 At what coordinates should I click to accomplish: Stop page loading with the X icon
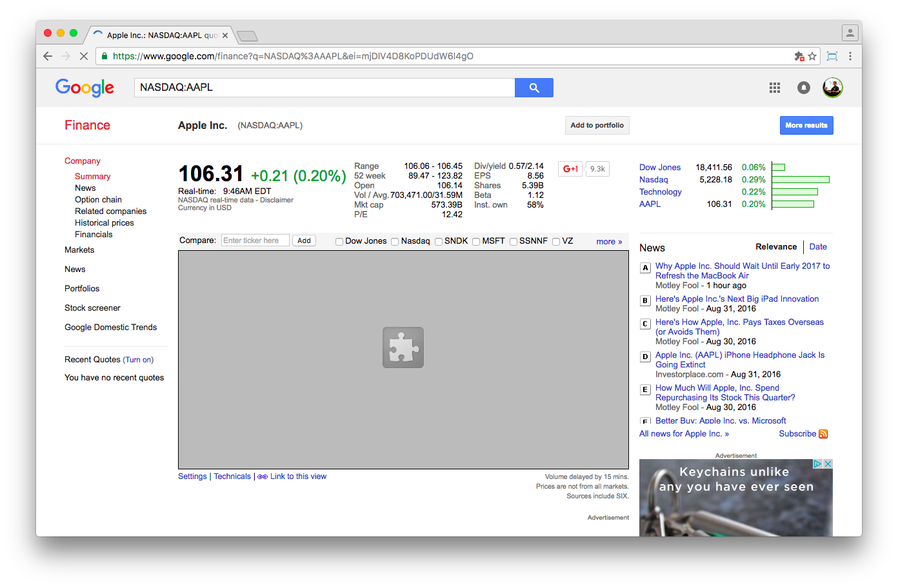(x=83, y=56)
